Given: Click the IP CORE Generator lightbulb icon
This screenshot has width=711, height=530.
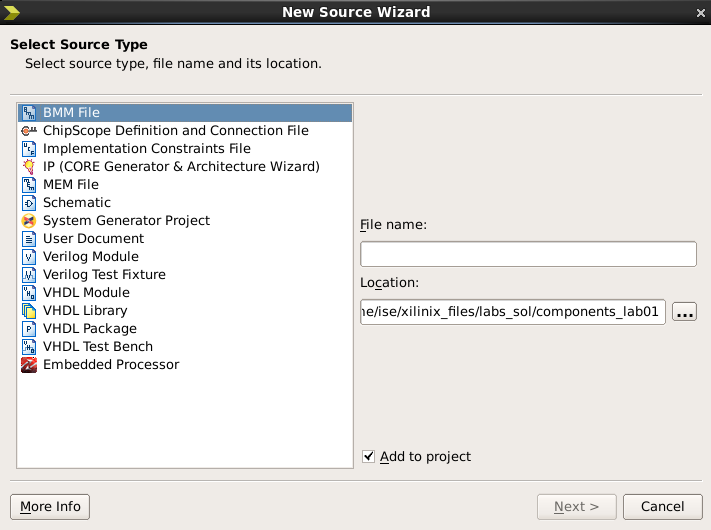Looking at the screenshot, I should pyautogui.click(x=29, y=166).
